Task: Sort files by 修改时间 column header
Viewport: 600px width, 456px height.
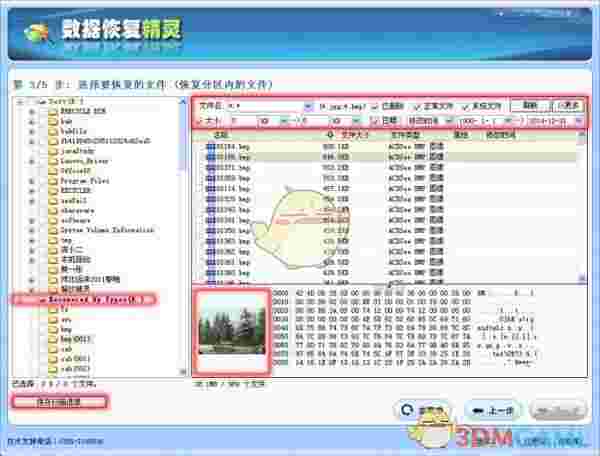Action: (x=501, y=135)
